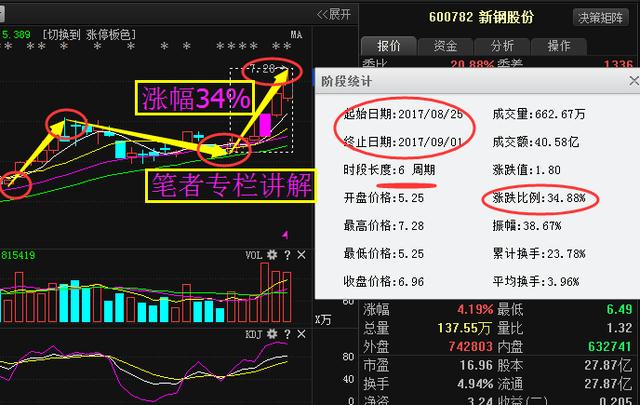Open the 分析 tab
640x405 pixels.
[x=502, y=46]
